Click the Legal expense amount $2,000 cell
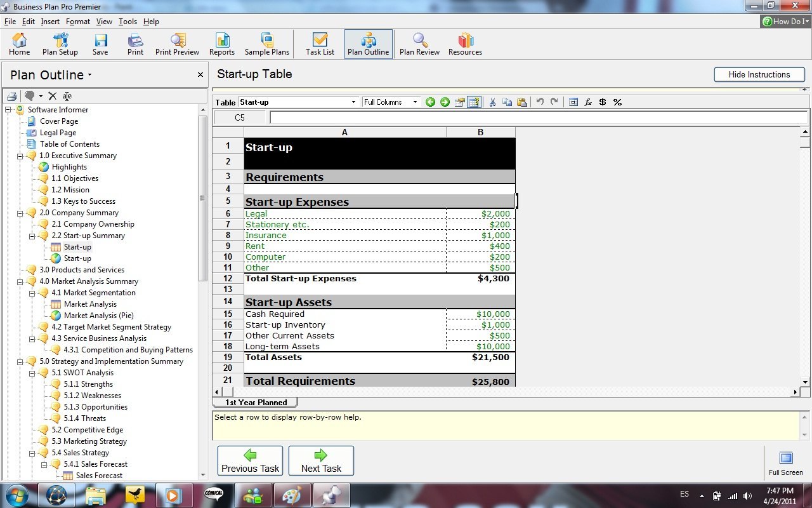 (x=481, y=214)
